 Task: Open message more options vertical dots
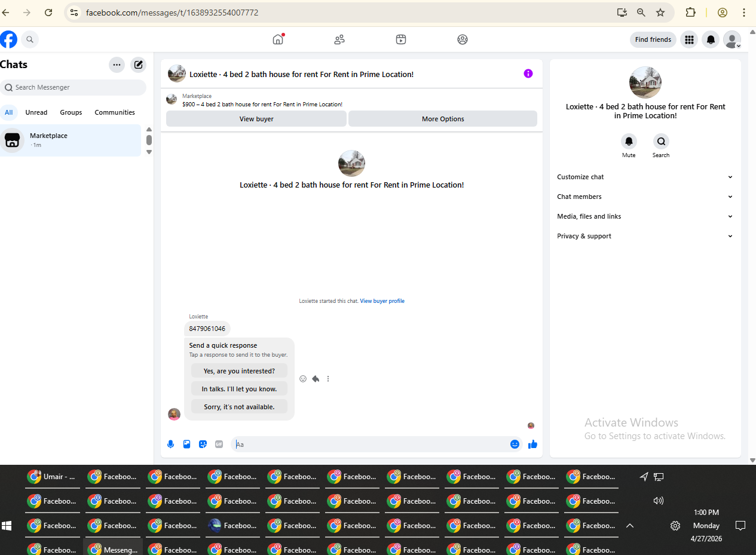click(328, 379)
